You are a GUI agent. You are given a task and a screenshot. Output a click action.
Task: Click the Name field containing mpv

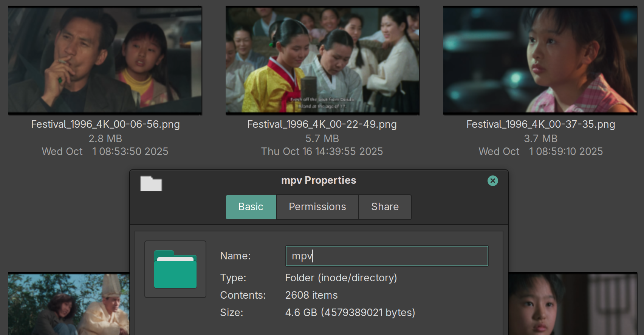click(x=387, y=256)
